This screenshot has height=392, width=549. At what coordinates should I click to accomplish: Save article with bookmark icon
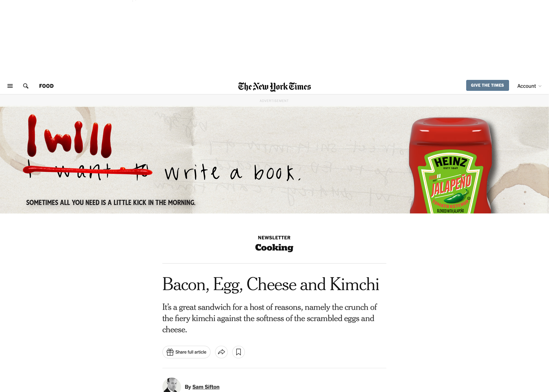[x=238, y=352]
